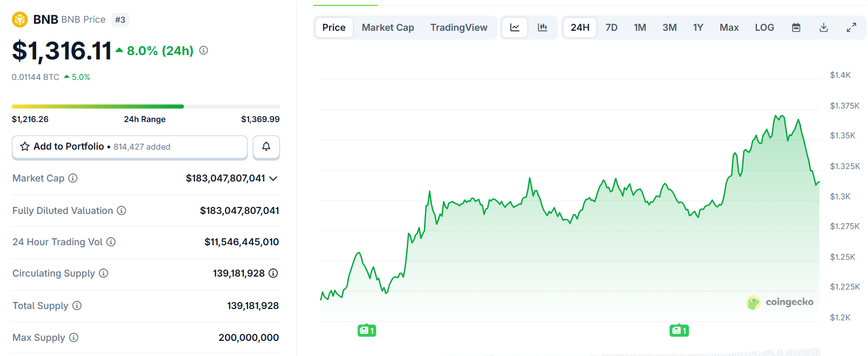Set chart range to Max

click(729, 28)
